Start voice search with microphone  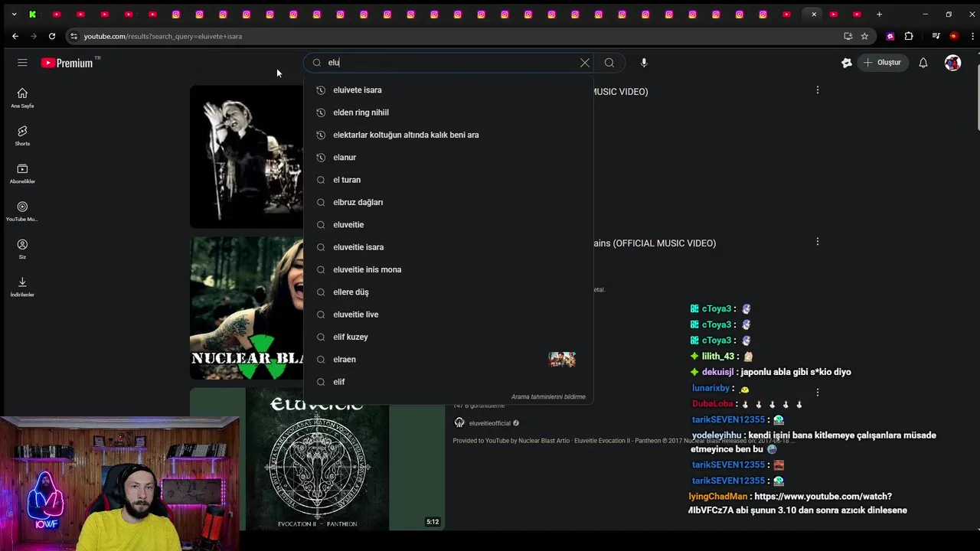pyautogui.click(x=644, y=63)
